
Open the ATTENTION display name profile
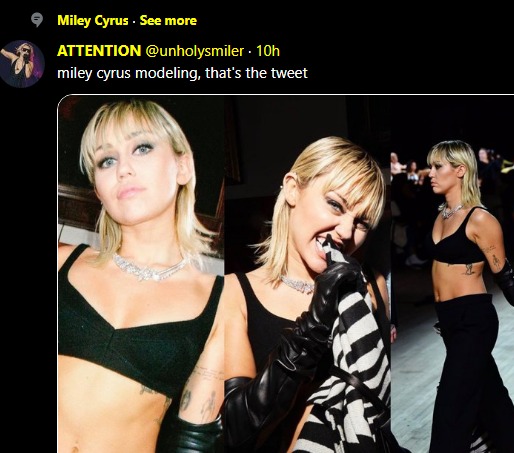click(99, 51)
